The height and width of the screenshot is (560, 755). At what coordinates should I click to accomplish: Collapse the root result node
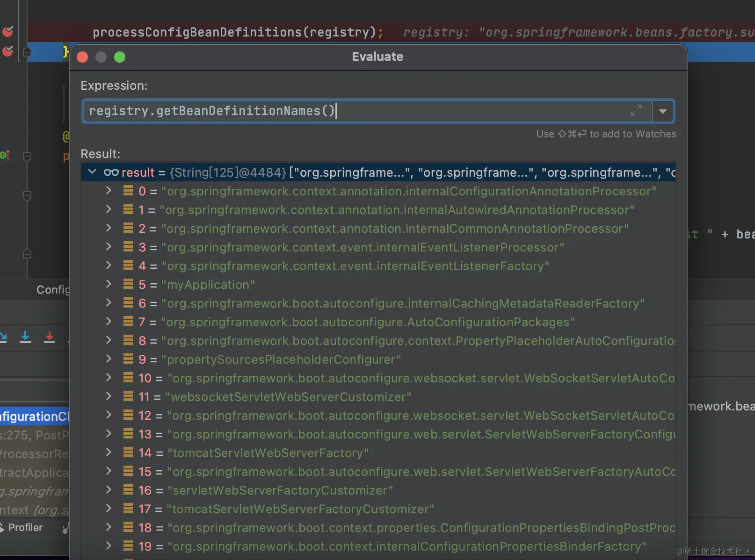point(92,172)
